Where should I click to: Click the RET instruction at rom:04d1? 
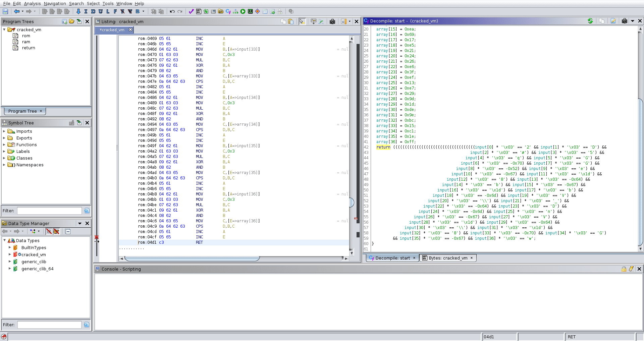[199, 242]
